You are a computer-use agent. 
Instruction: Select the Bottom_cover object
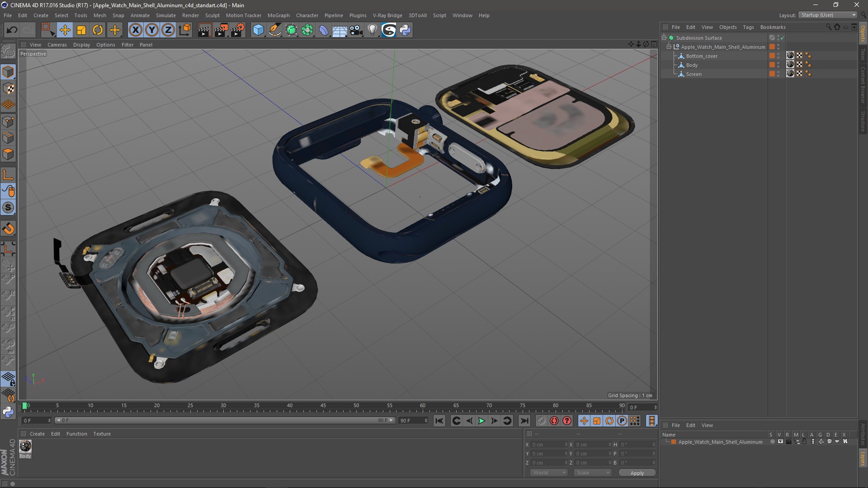pos(702,56)
